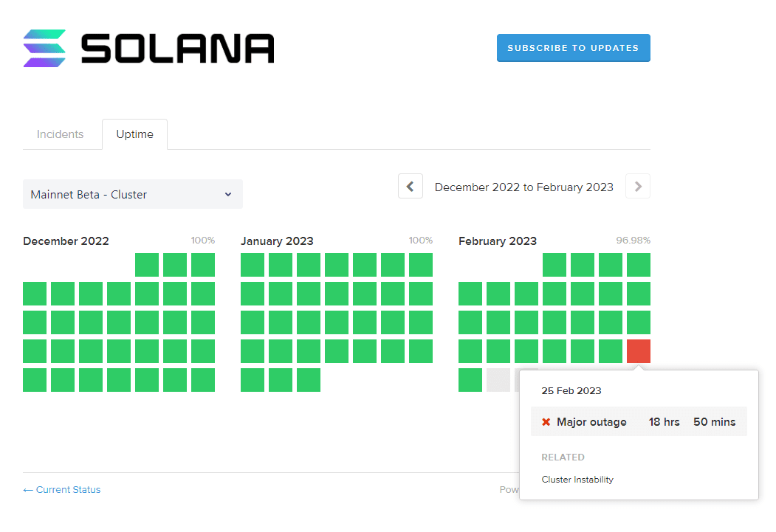This screenshot has width=776, height=532.
Task: Click the Solana logo
Action: (x=148, y=49)
